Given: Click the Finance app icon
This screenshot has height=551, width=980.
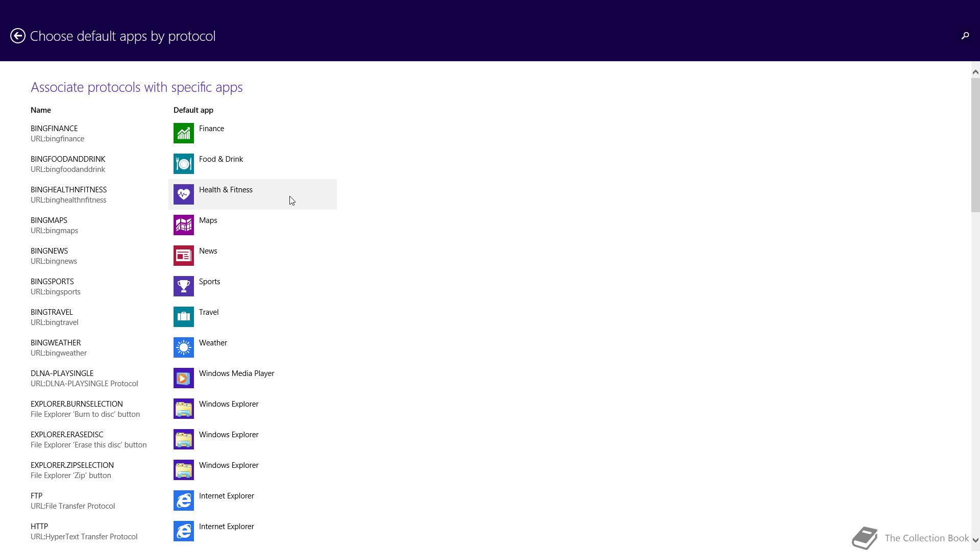Looking at the screenshot, I should coord(184,133).
